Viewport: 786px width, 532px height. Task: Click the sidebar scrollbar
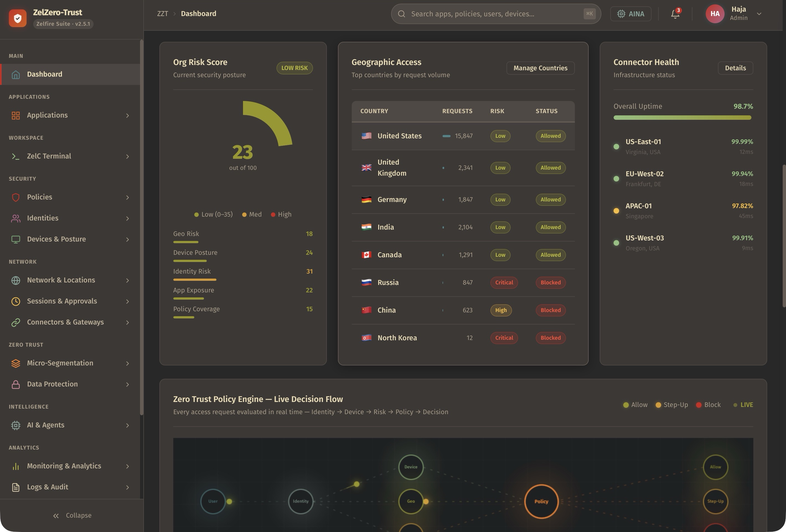pos(141,227)
